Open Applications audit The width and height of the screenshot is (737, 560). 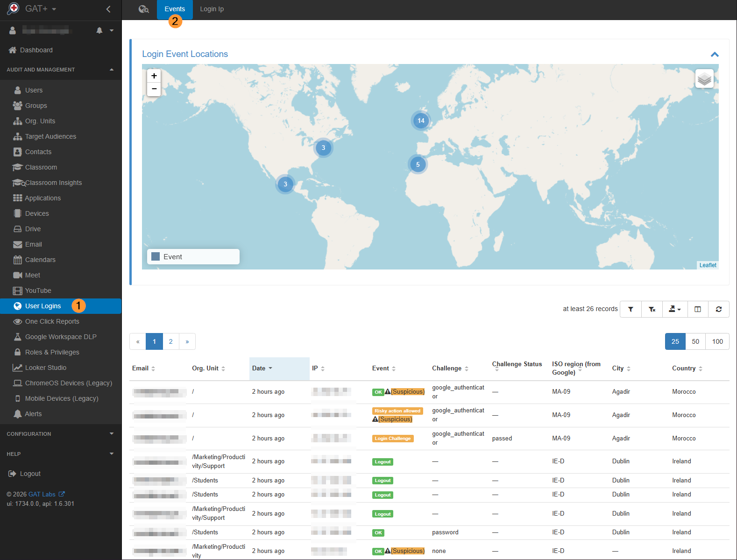pos(43,198)
